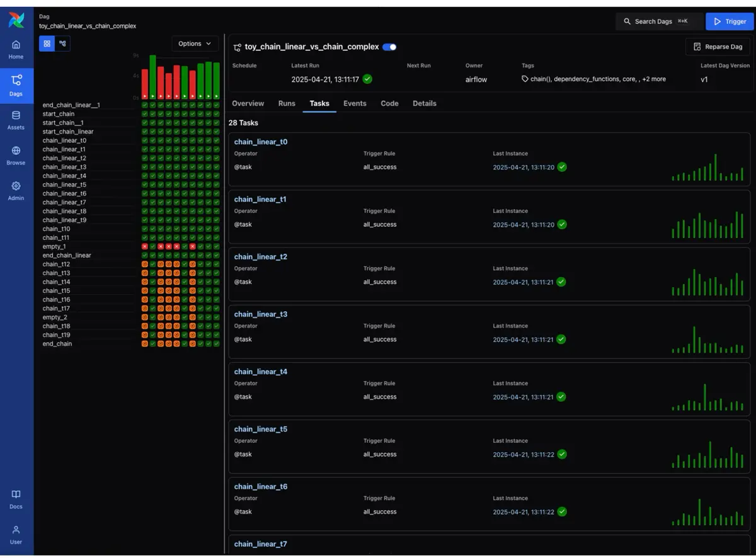Open the User menu in sidebar

16,535
